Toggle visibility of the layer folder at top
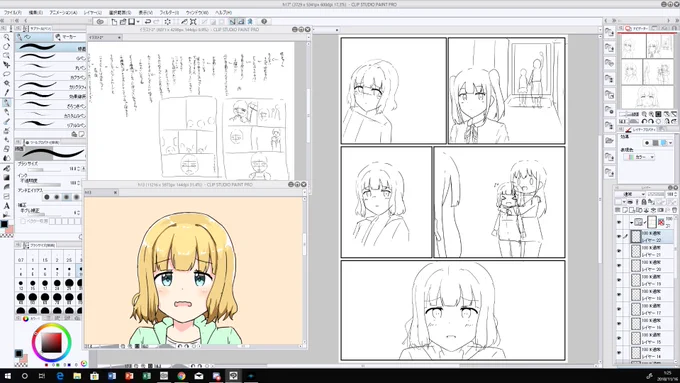Image resolution: width=680 pixels, height=383 pixels. [x=619, y=222]
